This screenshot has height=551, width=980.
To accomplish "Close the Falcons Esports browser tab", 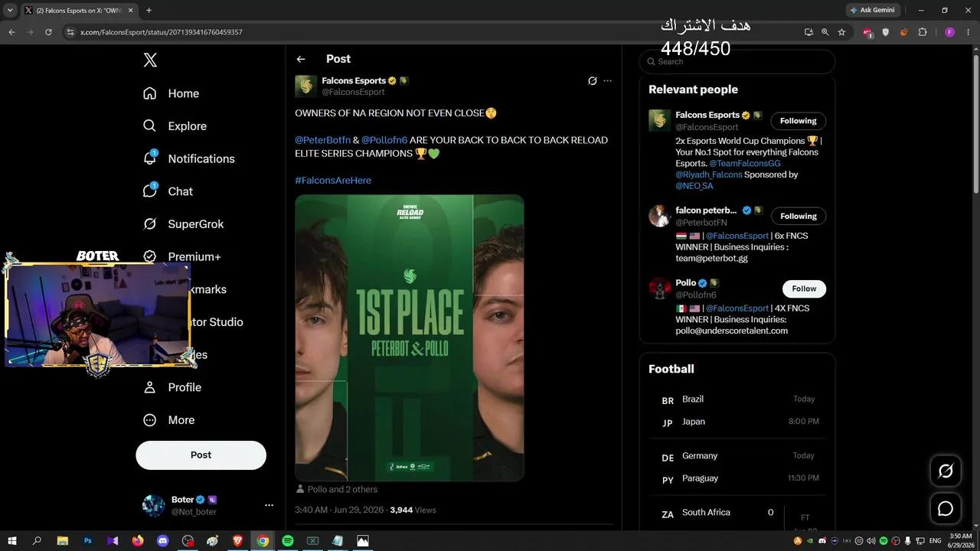I will click(130, 10).
